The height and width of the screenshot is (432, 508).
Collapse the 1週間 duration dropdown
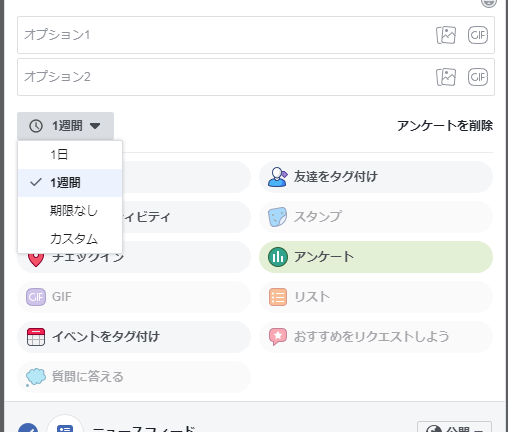(65, 126)
